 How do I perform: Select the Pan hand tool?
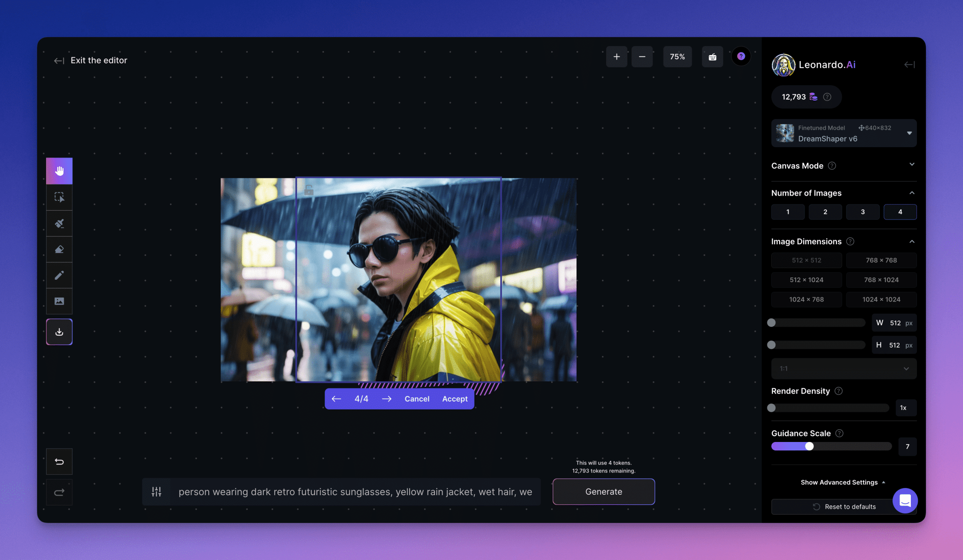59,171
